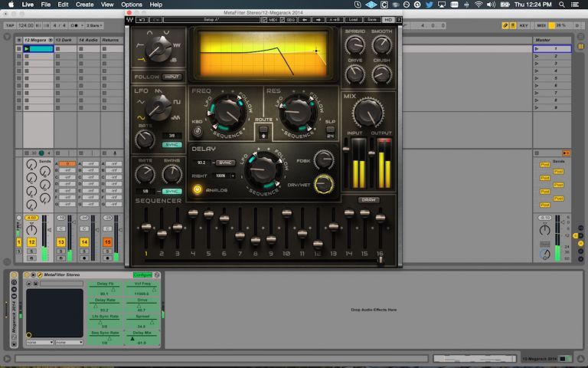Go to next preset with right arrow
This screenshot has height=368, width=588.
tap(318, 19)
